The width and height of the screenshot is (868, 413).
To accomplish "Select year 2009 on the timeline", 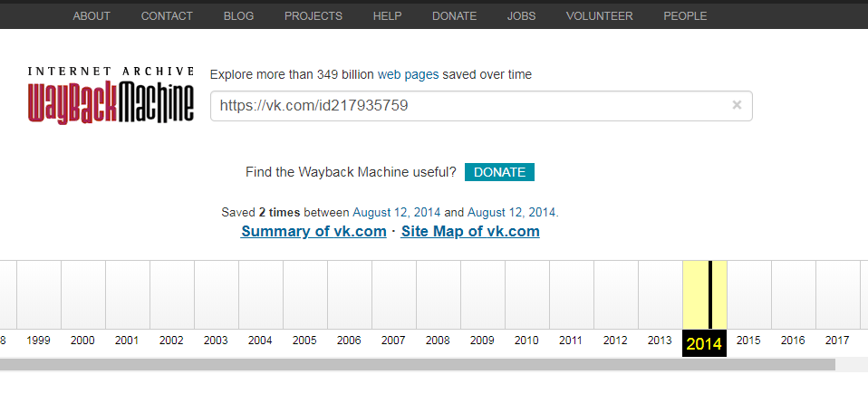I will (482, 341).
